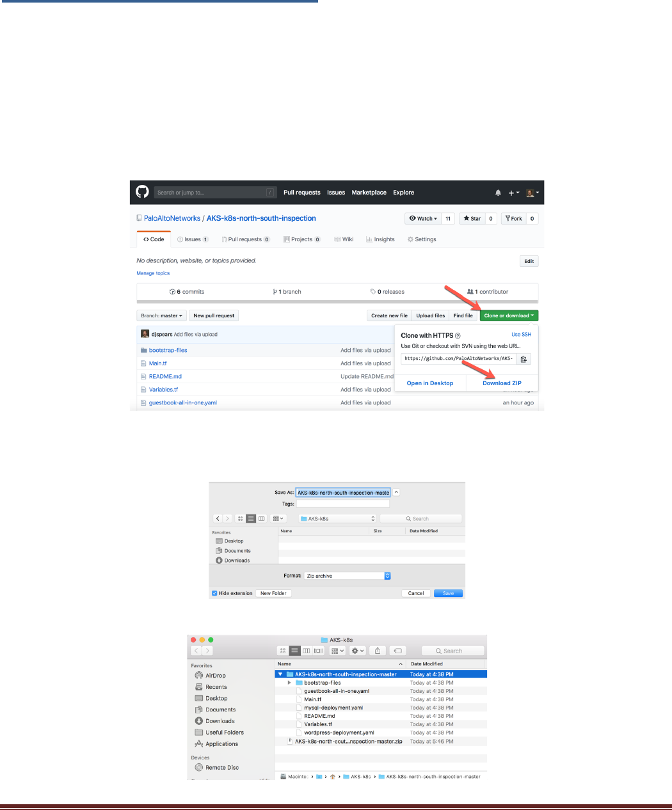
Task: Open the bootstrap-files folder on GitHub
Action: click(x=168, y=351)
